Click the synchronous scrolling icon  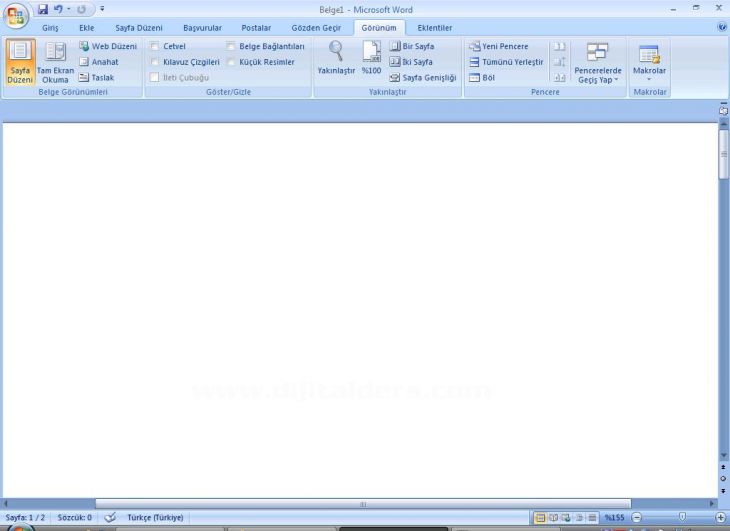[559, 62]
